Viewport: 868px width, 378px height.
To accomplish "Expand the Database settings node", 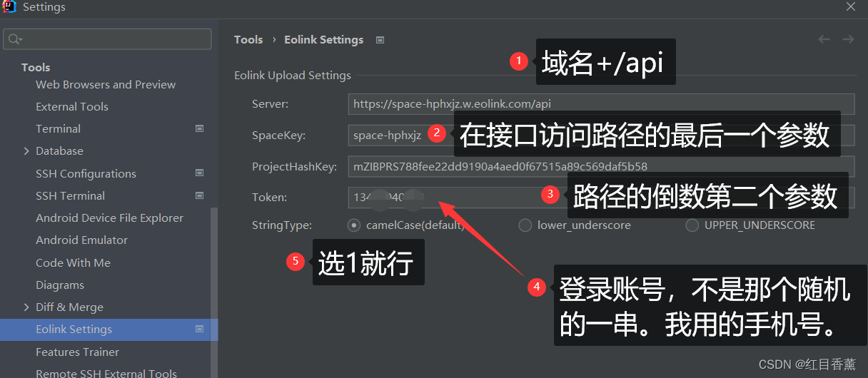I will 26,151.
